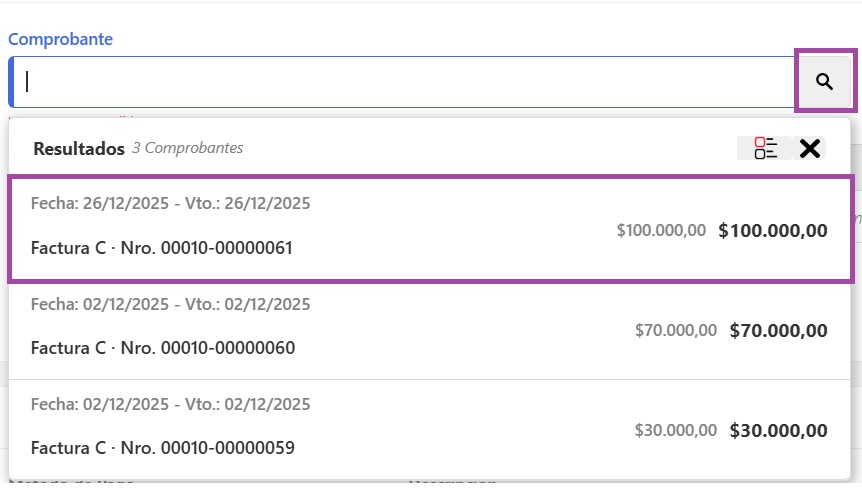The width and height of the screenshot is (862, 490).
Task: Click the grey $100.000,00 amount
Action: pos(661,230)
